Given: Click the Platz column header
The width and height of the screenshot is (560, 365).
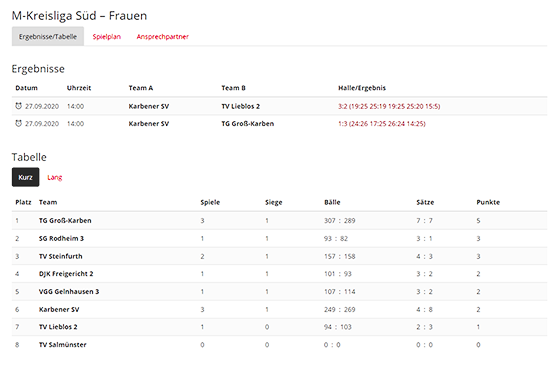Looking at the screenshot, I should point(23,202).
